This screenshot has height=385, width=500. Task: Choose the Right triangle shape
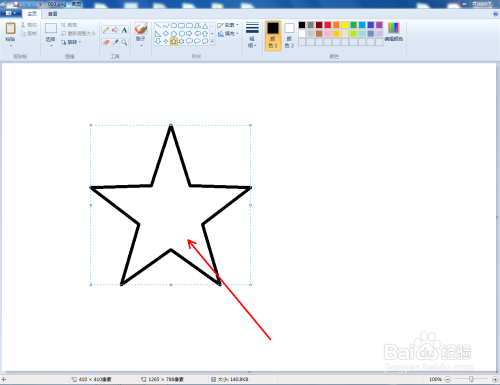click(x=158, y=34)
